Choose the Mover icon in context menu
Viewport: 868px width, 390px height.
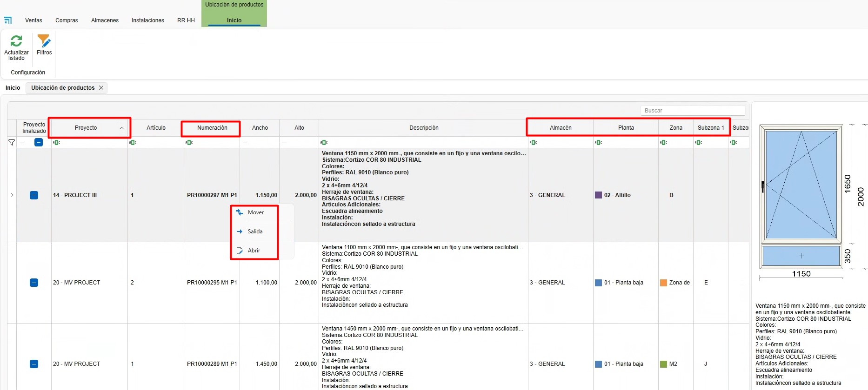click(x=240, y=212)
